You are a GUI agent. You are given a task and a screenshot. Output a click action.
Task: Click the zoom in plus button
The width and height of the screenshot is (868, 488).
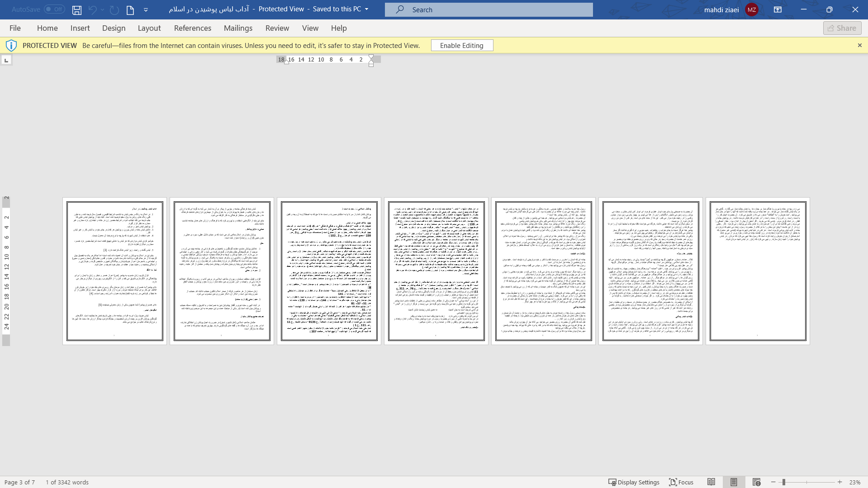[840, 482]
